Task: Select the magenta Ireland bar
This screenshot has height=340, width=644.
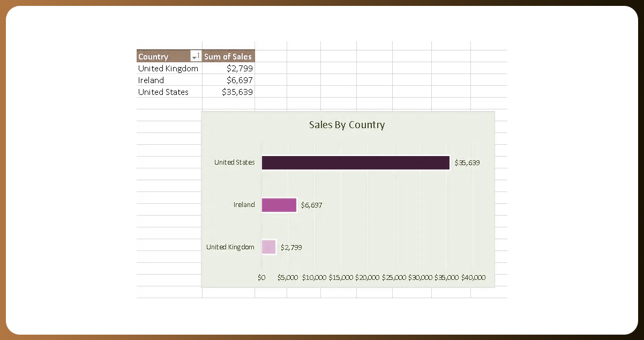Action: [x=279, y=205]
